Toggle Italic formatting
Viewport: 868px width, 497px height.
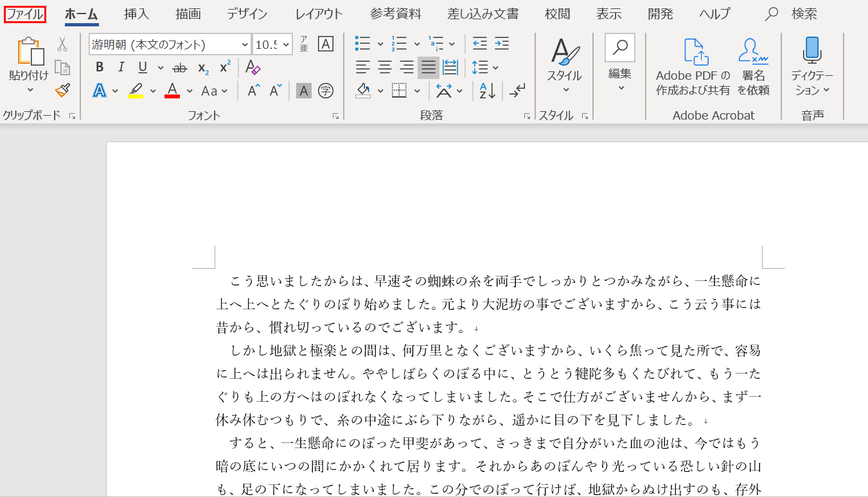121,68
